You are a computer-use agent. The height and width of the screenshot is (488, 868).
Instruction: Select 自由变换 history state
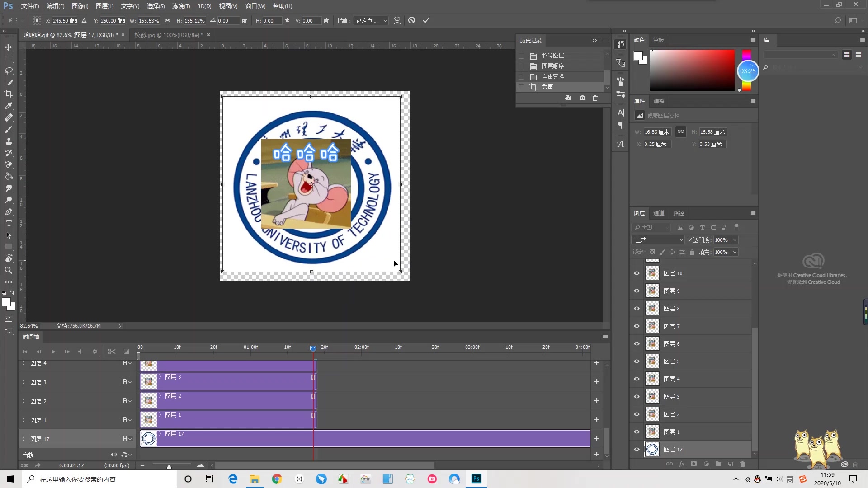tap(560, 76)
